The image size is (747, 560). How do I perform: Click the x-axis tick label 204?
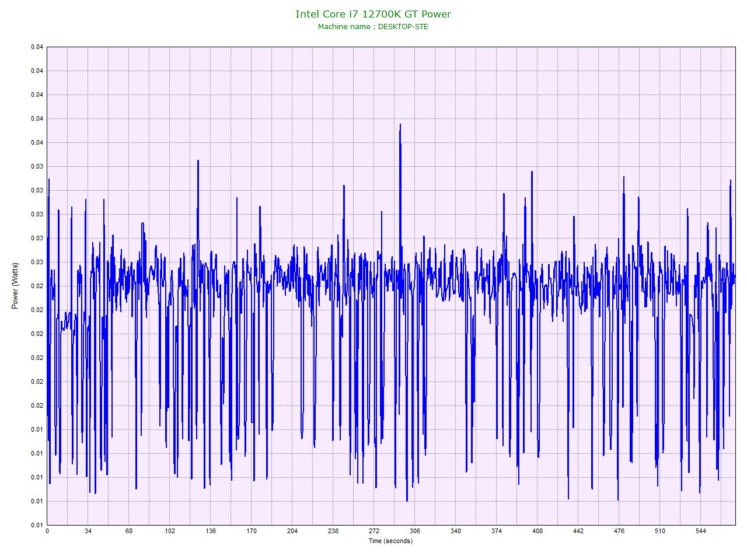click(292, 531)
